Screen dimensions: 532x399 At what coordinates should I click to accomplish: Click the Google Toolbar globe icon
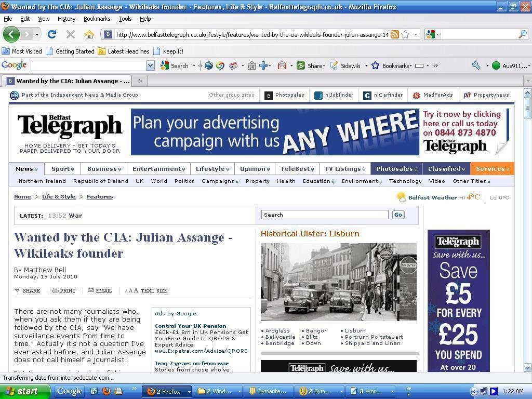coord(209,66)
